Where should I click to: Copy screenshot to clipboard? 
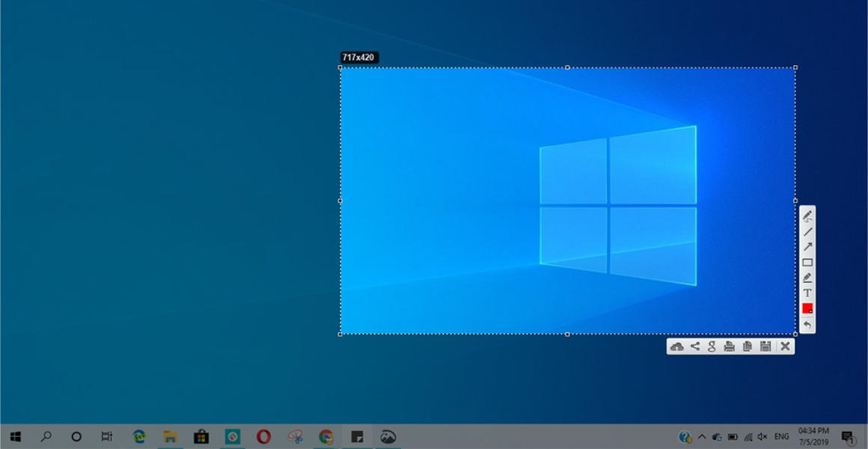click(748, 346)
